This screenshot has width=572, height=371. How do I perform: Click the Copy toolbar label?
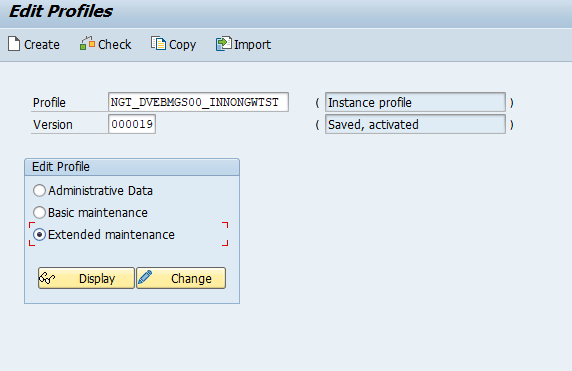182,45
